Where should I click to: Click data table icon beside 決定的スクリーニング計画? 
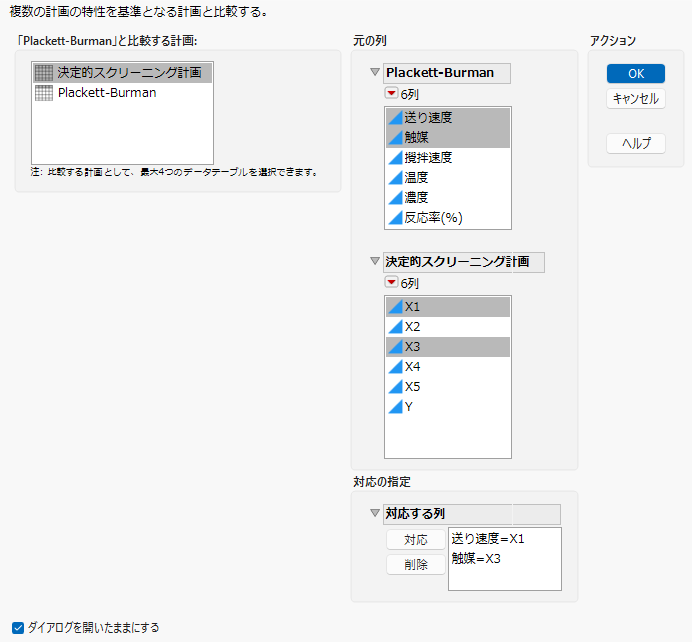(x=44, y=73)
